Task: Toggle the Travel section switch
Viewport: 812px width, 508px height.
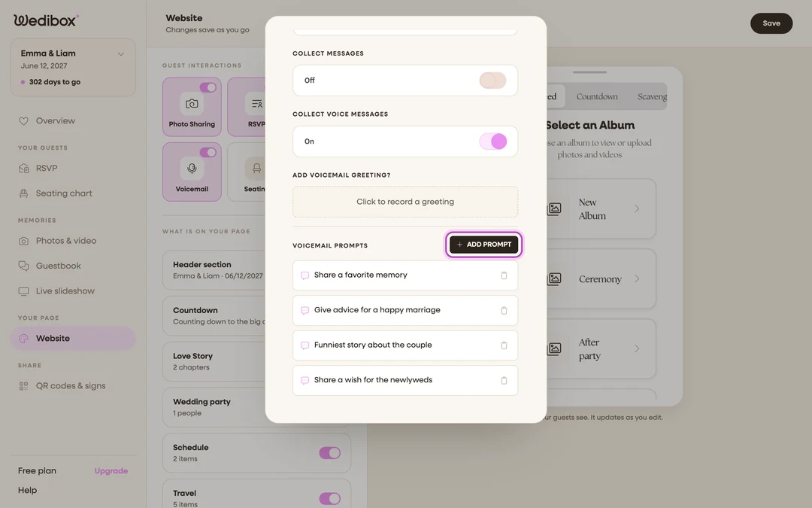Action: point(330,499)
